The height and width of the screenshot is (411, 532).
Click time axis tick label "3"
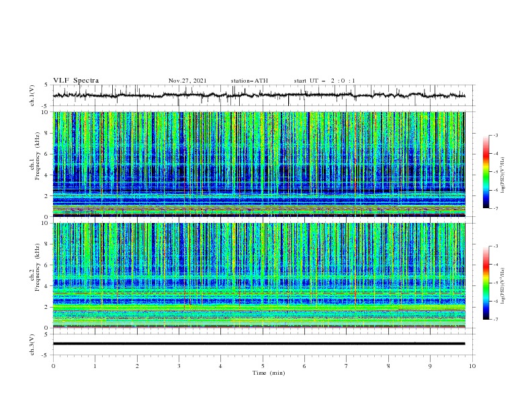(x=179, y=366)
